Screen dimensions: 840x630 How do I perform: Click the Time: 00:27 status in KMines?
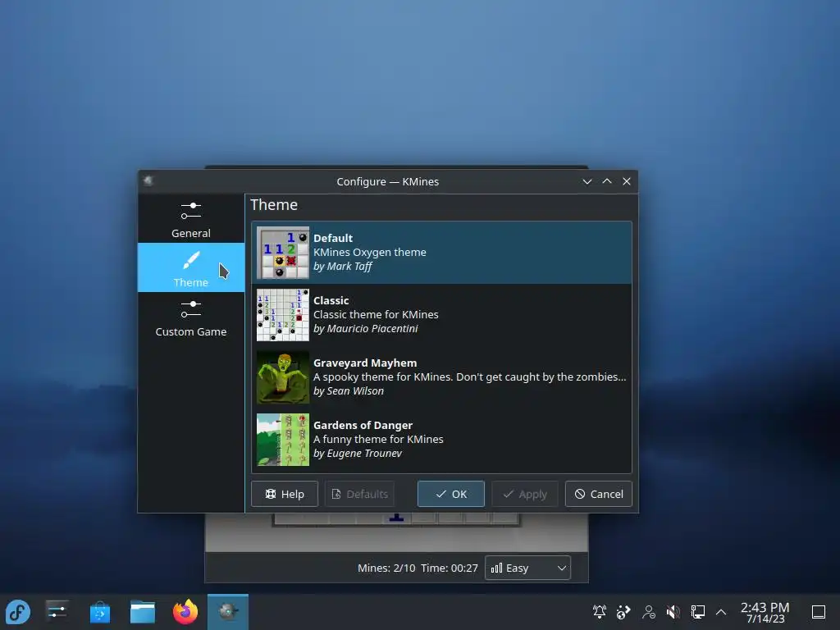tap(449, 568)
